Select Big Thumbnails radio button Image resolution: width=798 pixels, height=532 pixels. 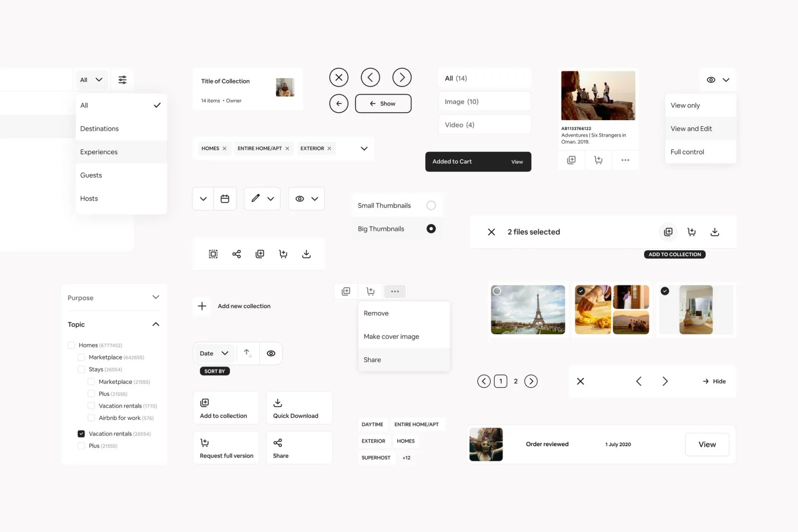pyautogui.click(x=431, y=228)
